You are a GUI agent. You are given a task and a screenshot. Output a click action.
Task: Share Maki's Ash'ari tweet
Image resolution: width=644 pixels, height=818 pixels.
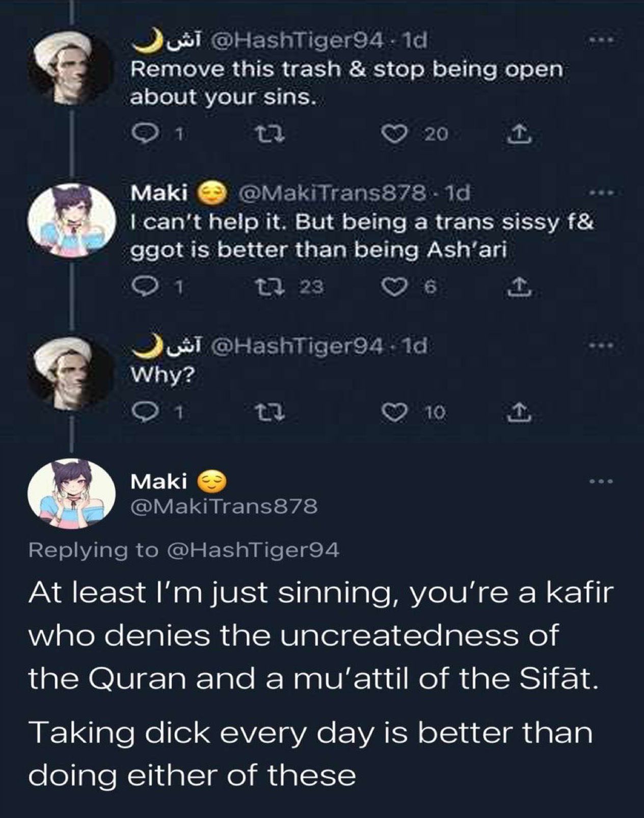point(517,287)
